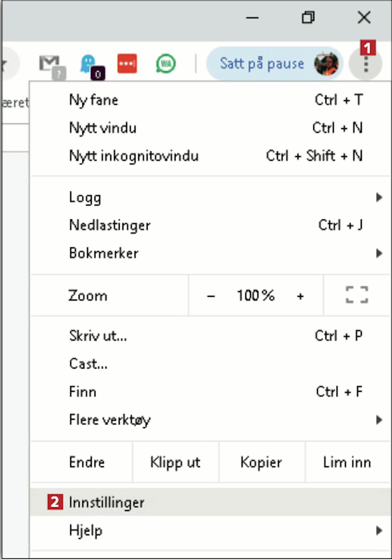This screenshot has width=392, height=559.
Task: Expand the Logg submenu arrow
Action: pyautogui.click(x=379, y=197)
